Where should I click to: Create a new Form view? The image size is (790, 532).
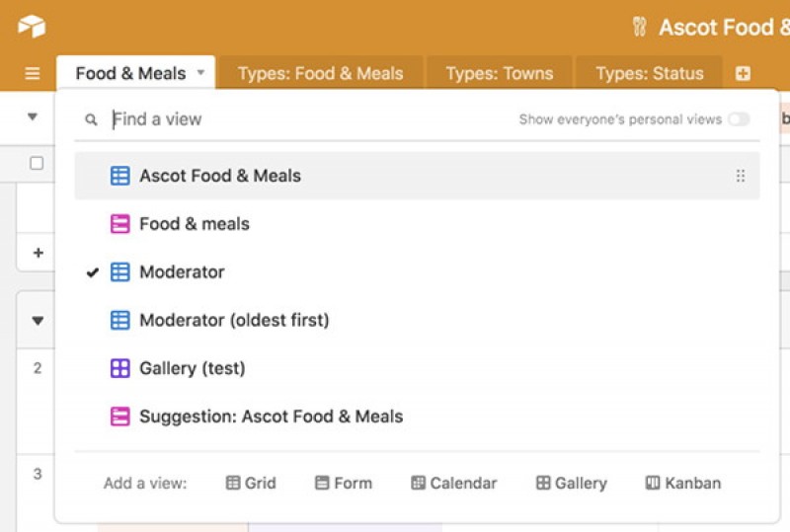pos(343,483)
